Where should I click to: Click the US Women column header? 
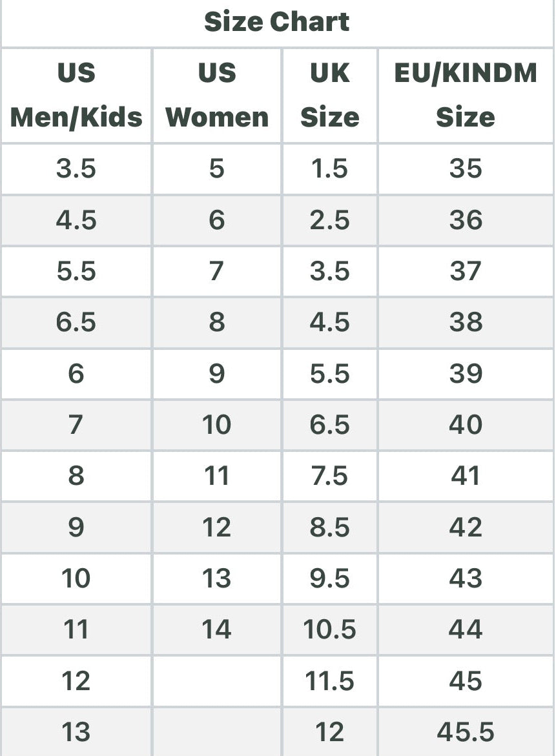pos(217,95)
